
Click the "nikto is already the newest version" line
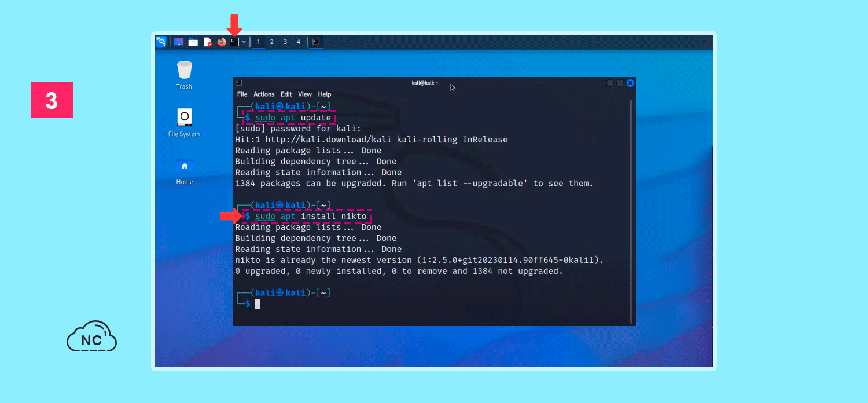420,260
